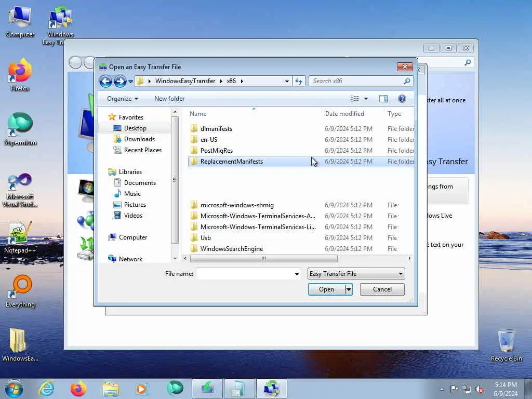The image size is (532, 399).
Task: Expand the chevron after x86 in path
Action: coord(242,81)
